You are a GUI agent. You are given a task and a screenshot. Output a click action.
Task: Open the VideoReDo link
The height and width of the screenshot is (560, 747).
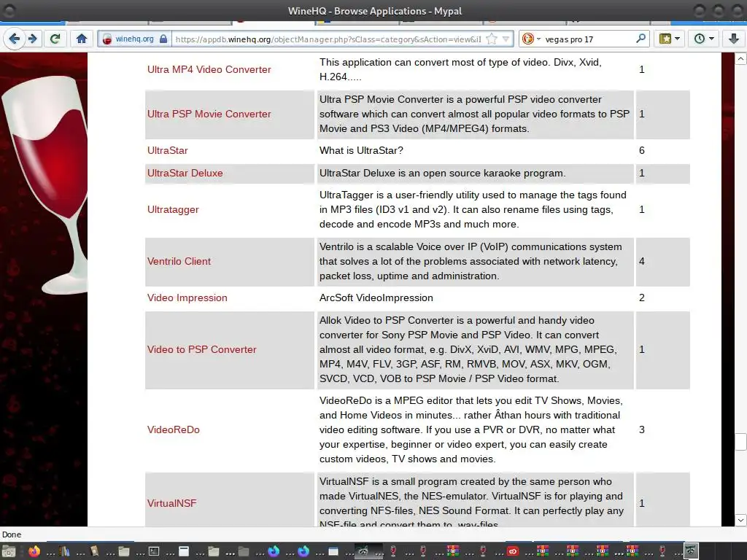tap(174, 430)
